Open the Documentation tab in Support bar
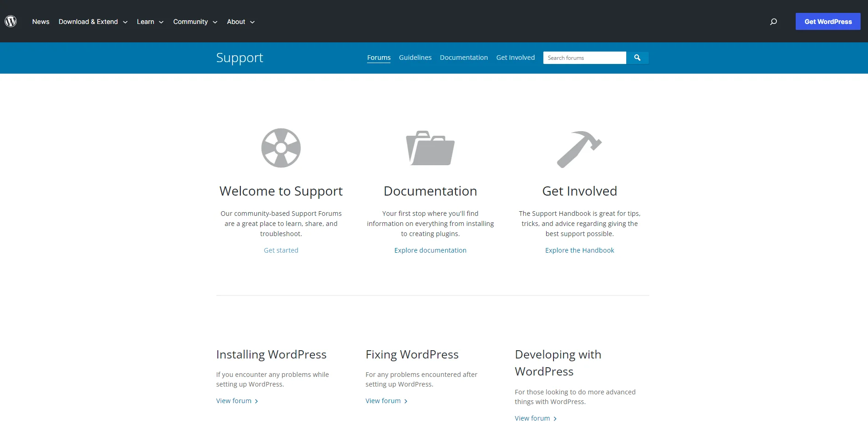Image resolution: width=868 pixels, height=422 pixels. [464, 58]
